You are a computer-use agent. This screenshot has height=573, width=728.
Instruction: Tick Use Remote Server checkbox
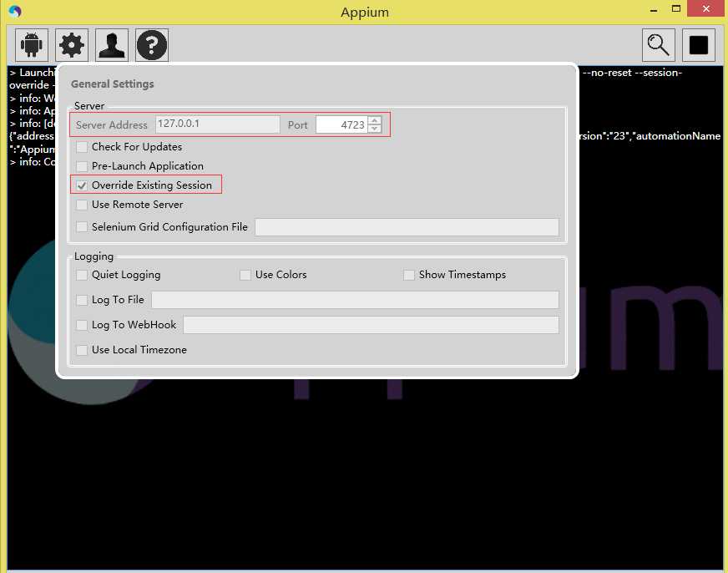[x=82, y=205]
